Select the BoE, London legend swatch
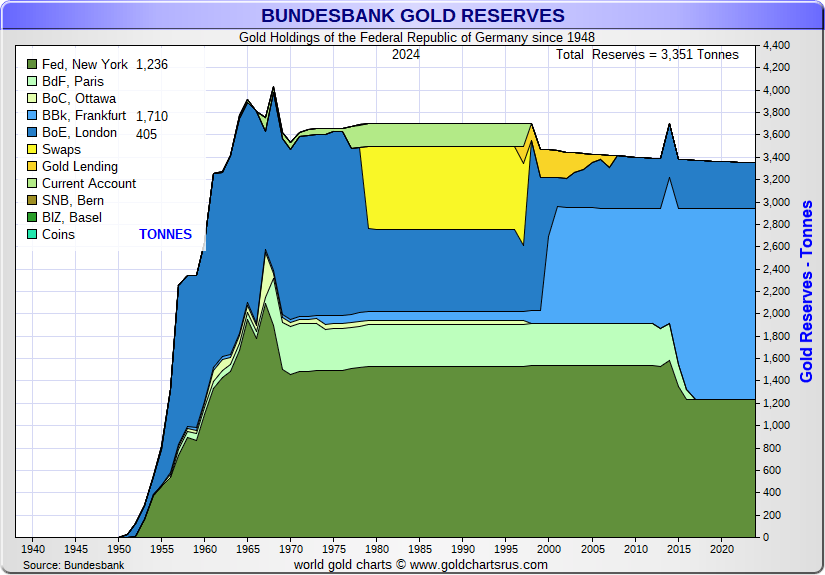The height and width of the screenshot is (575, 825). (x=31, y=133)
